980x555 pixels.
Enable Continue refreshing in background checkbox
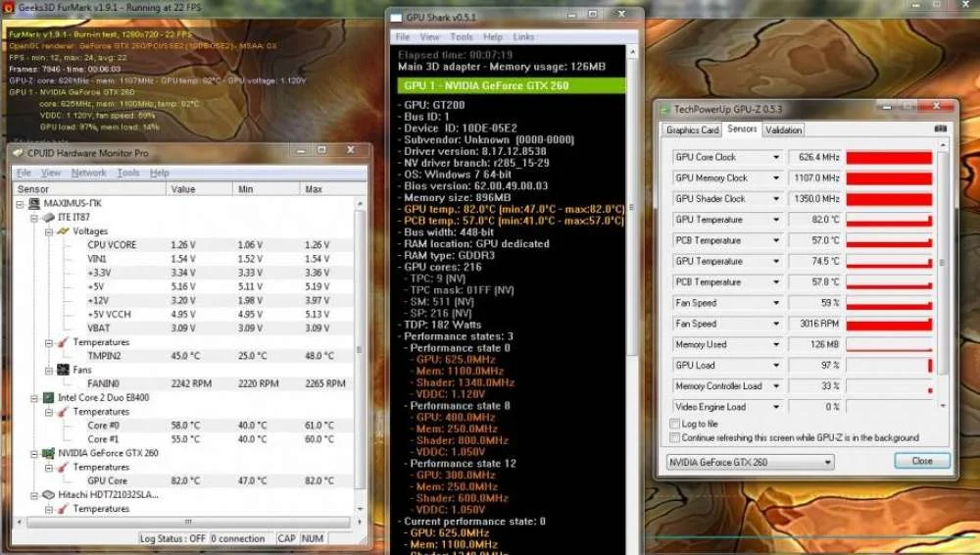pos(675,437)
